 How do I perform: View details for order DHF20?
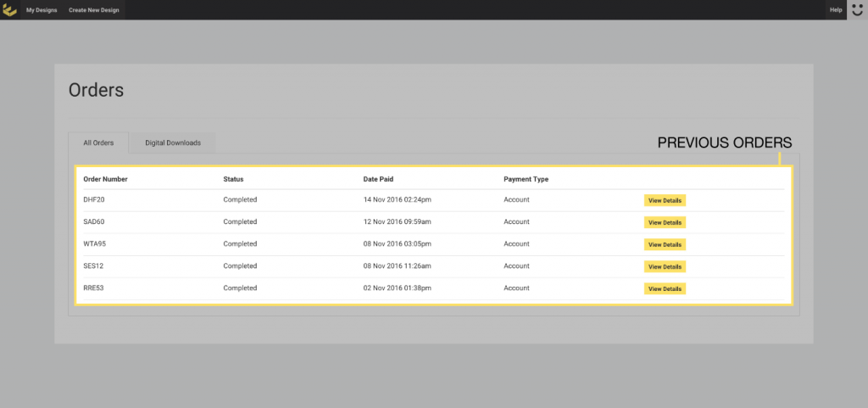pos(665,200)
